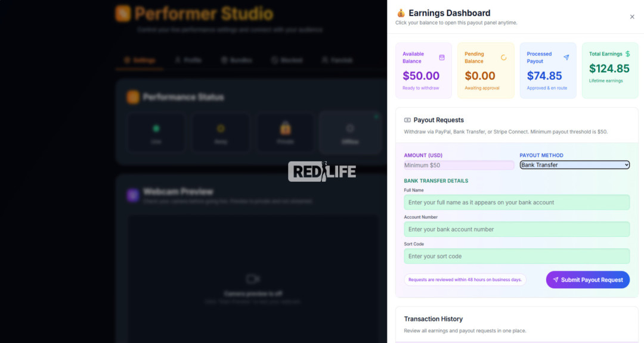Click the Amount (USD) input field
Viewport: 644px width, 343px height.
pyautogui.click(x=459, y=165)
